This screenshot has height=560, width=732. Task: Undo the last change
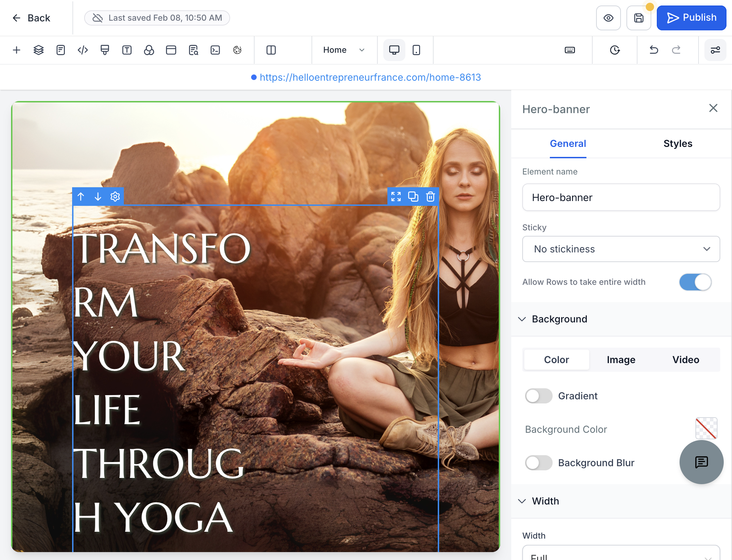coord(654,50)
